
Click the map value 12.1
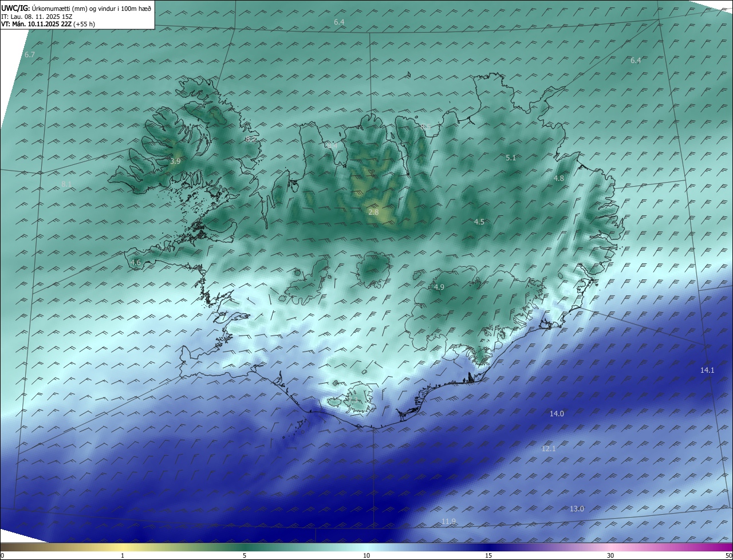click(x=549, y=448)
